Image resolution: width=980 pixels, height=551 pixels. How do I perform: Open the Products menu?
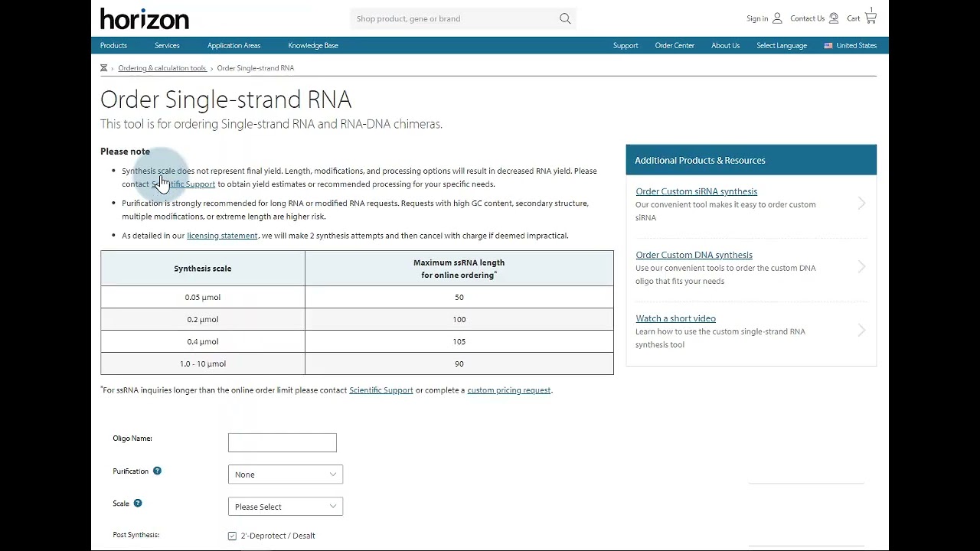[113, 45]
